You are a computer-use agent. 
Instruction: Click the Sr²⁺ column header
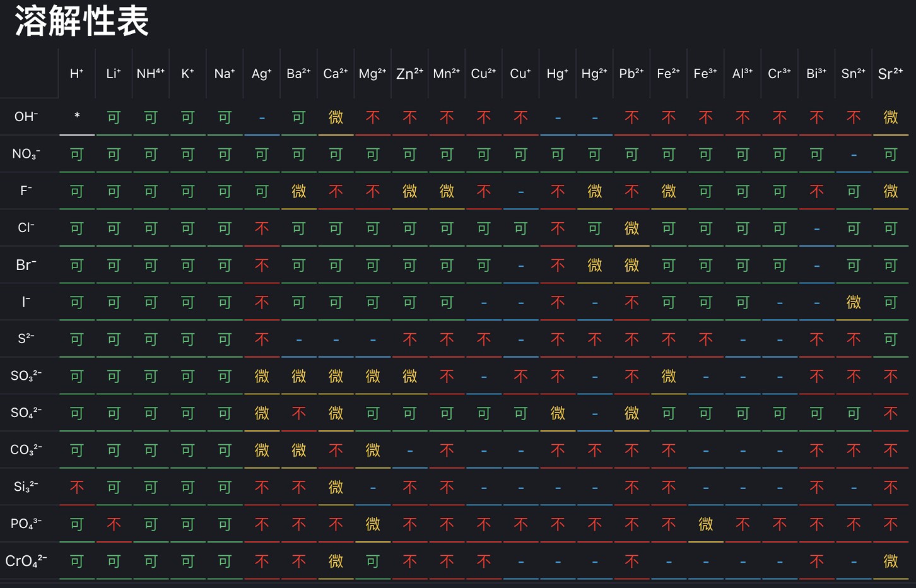tap(890, 74)
